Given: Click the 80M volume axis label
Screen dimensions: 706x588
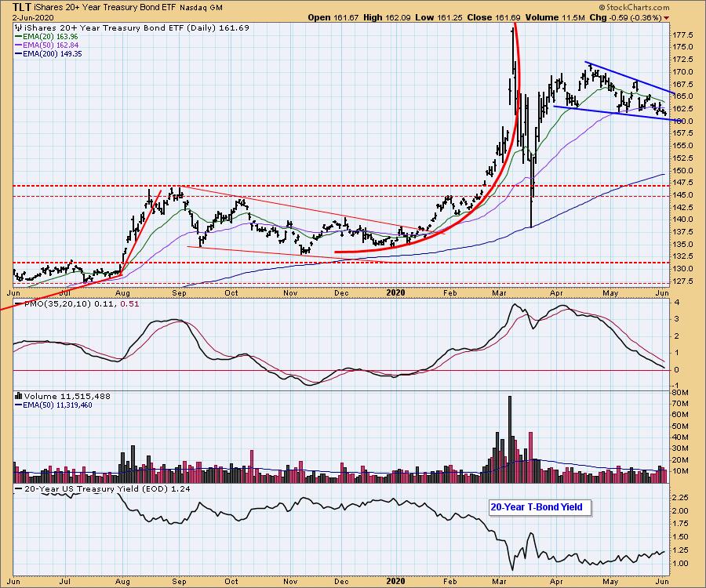Looking at the screenshot, I should [x=680, y=392].
